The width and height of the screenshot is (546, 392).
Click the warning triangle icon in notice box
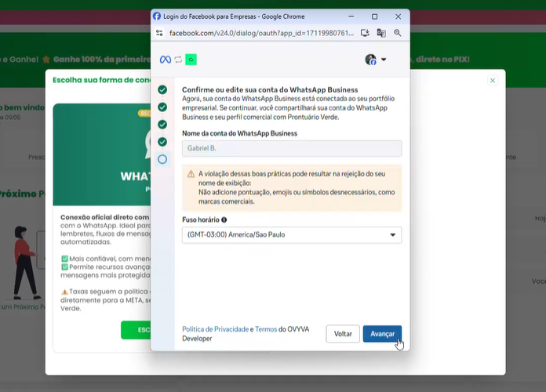click(x=191, y=174)
